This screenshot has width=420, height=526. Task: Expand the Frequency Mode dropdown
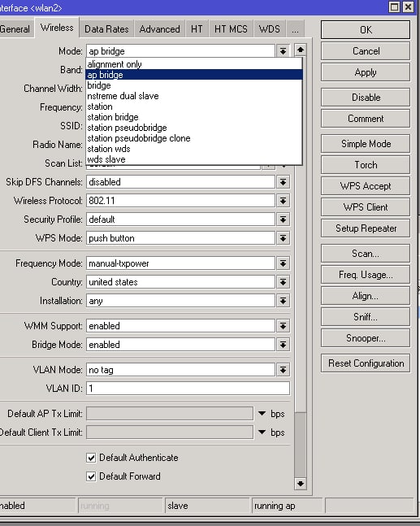pyautogui.click(x=283, y=263)
